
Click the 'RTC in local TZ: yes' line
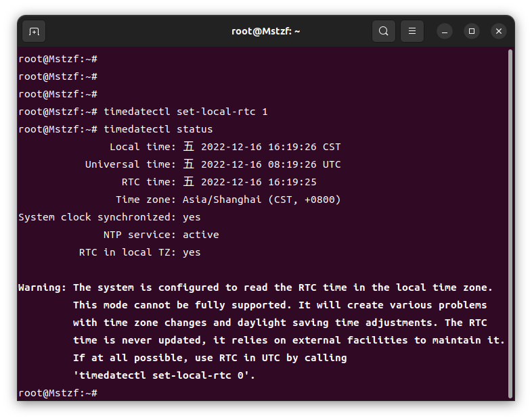139,252
